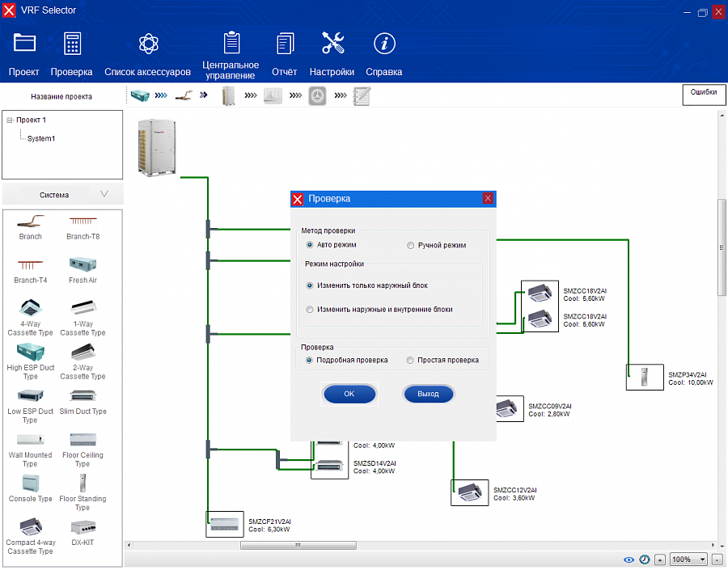
Task: Pick the Fresh Air unit icon
Action: (x=83, y=264)
